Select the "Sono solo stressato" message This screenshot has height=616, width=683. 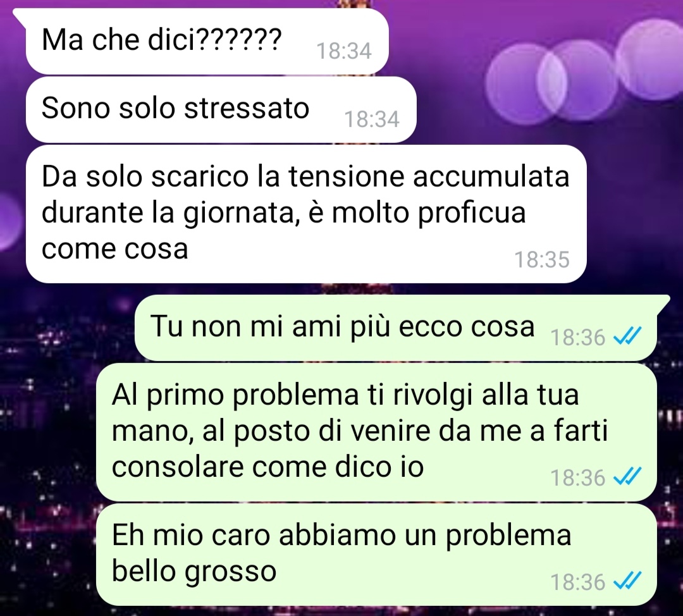(x=221, y=109)
